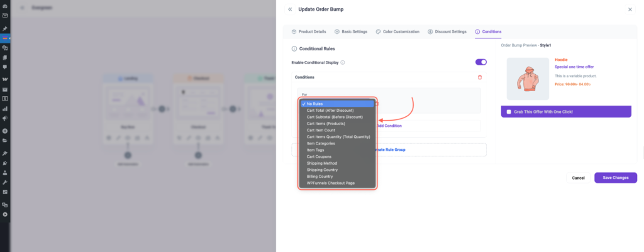Click Hoodie product title in preview
Viewport: 644px width, 252px height.
coord(561,60)
